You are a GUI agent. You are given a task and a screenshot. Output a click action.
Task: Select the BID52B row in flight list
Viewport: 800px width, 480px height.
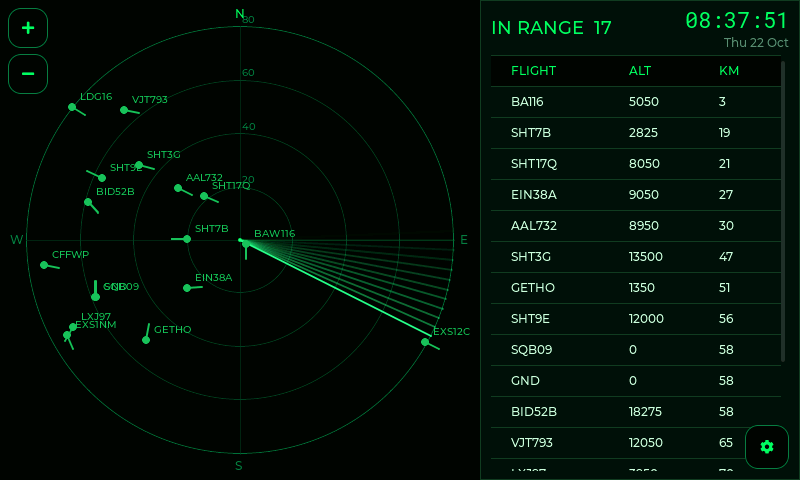636,412
